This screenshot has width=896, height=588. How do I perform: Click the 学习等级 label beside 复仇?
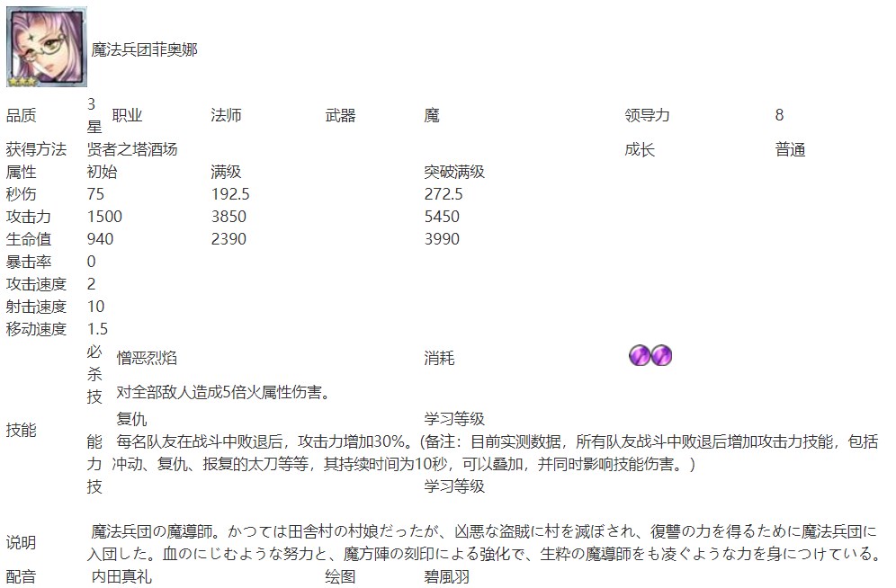click(454, 419)
